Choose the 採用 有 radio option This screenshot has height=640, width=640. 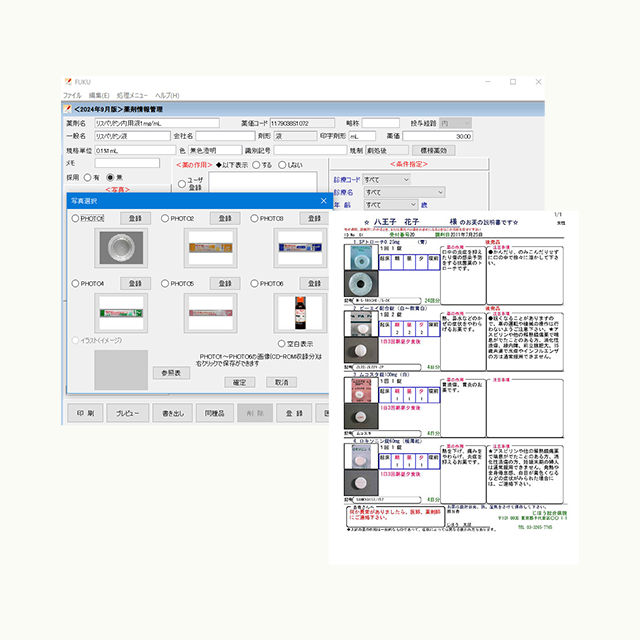coord(88,177)
